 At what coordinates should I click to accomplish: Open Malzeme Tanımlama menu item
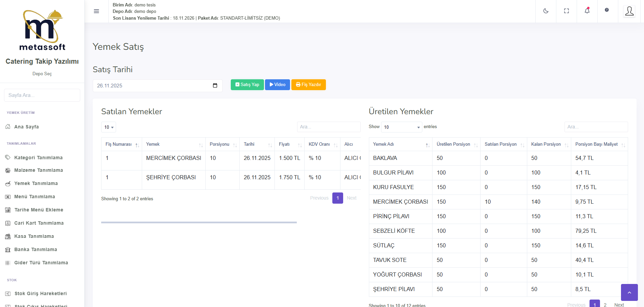[38, 170]
